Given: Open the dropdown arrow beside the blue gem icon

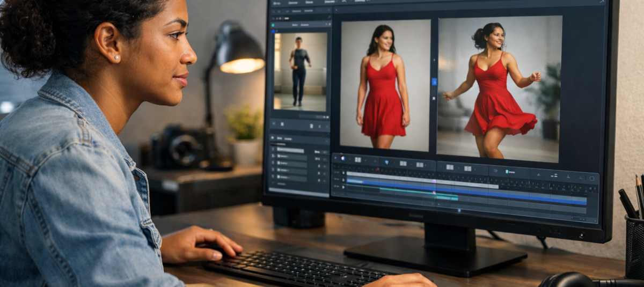Looking at the screenshot, I should pos(394,162).
